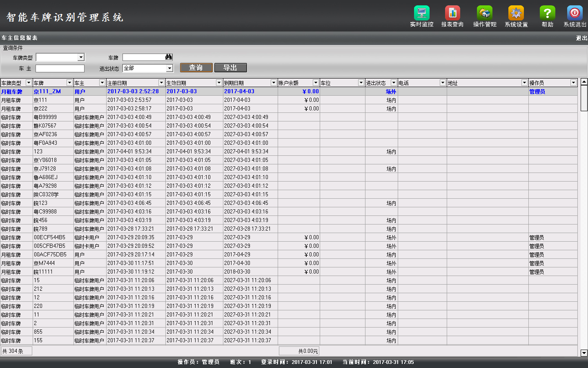Screen dimensions: 588x368
Task: Expand the 账户余额 column filter arrow
Action: click(316, 83)
